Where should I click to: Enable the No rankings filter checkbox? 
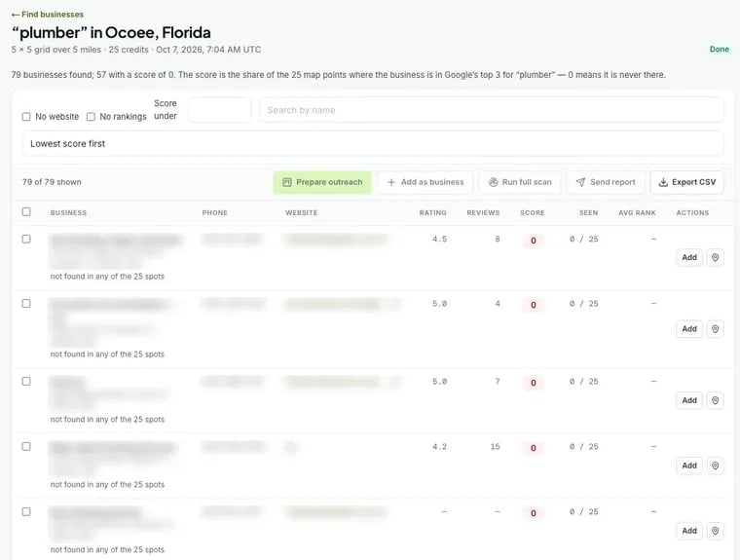[91, 117]
